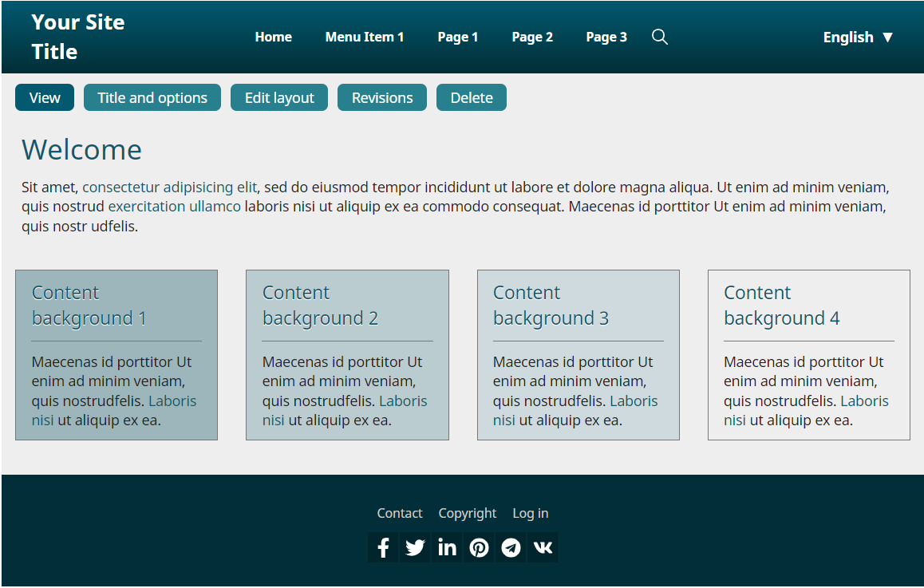Open the Twitter social icon
924x588 pixels.
tap(415, 548)
